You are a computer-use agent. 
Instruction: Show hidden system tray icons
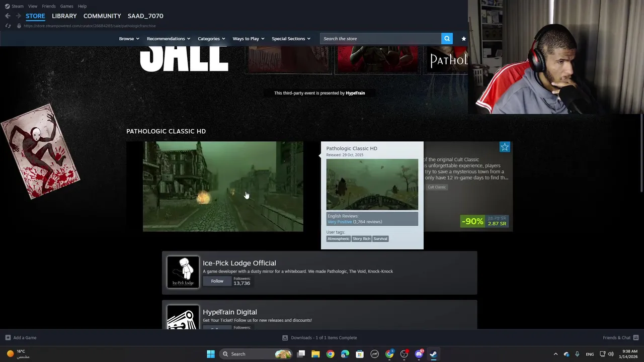pos(555,354)
